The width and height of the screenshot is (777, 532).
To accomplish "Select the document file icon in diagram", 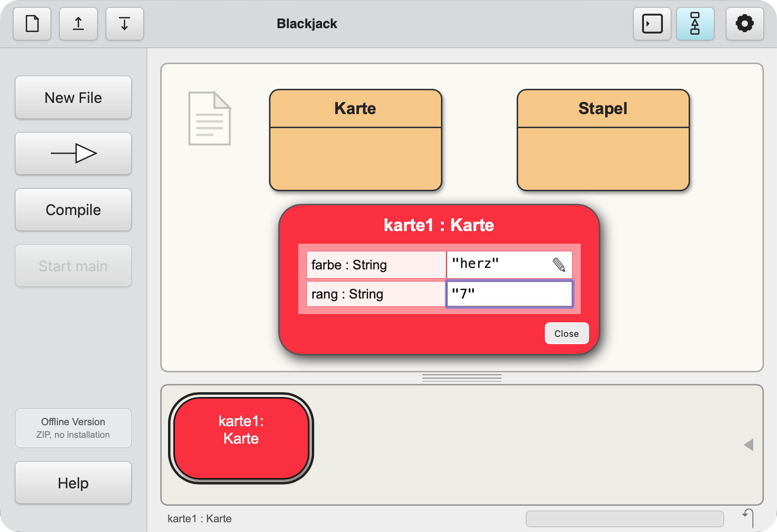I will [x=209, y=118].
